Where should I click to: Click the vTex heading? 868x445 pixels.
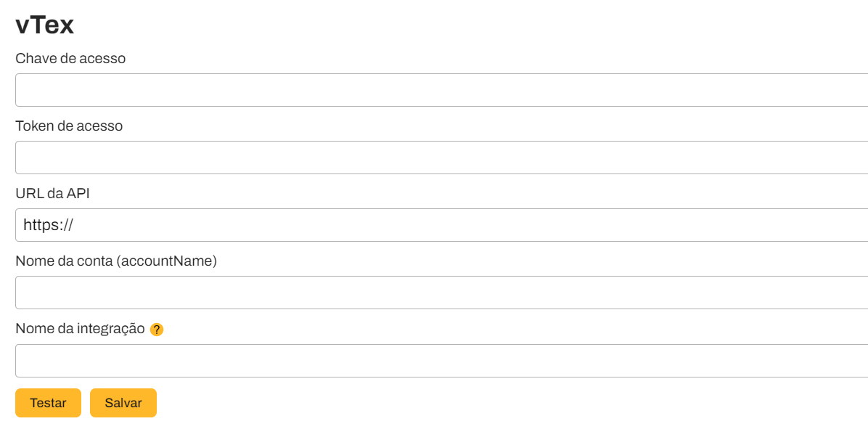45,25
